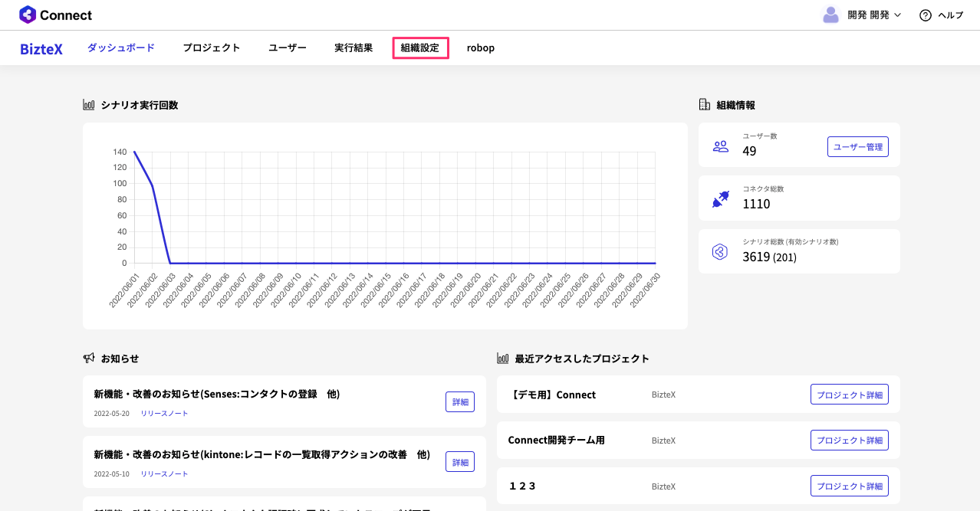Open 詳細 for the kintone announcement
Image resolution: width=980 pixels, height=511 pixels.
coord(460,462)
